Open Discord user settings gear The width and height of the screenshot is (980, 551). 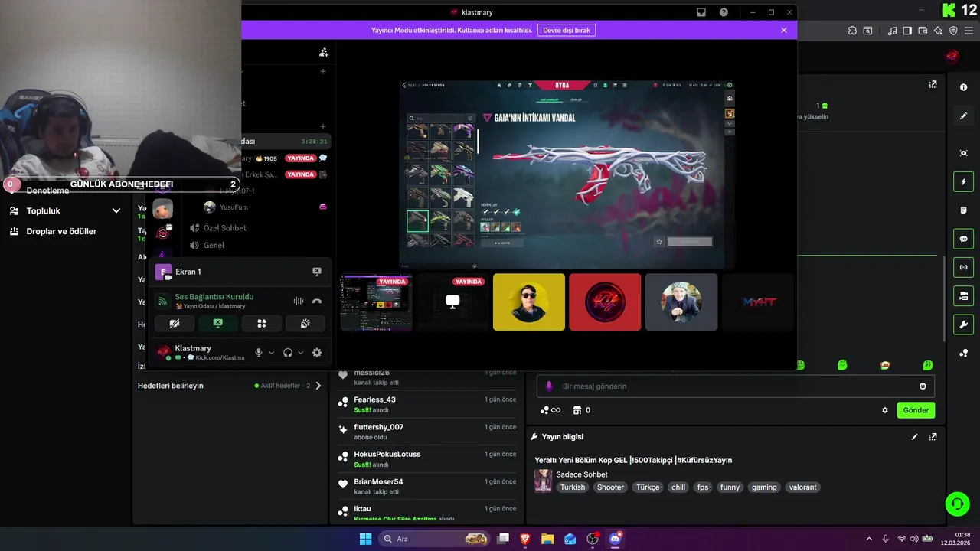pyautogui.click(x=317, y=353)
